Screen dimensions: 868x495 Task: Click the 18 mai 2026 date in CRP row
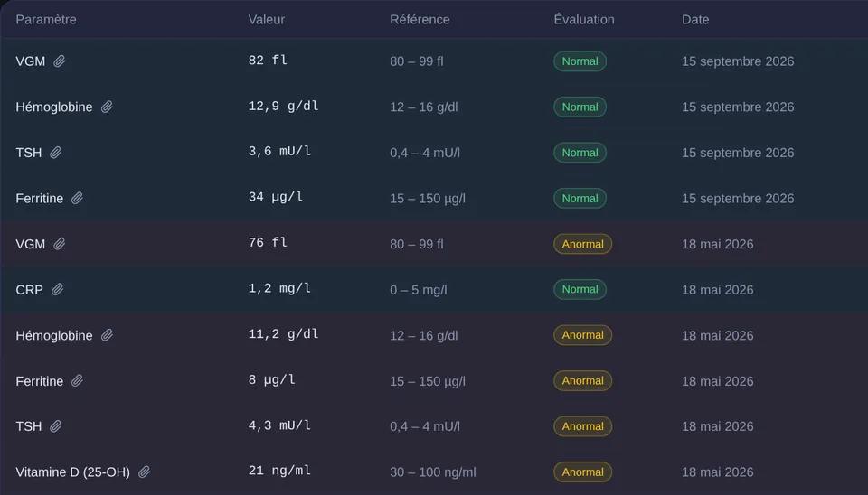(x=717, y=290)
